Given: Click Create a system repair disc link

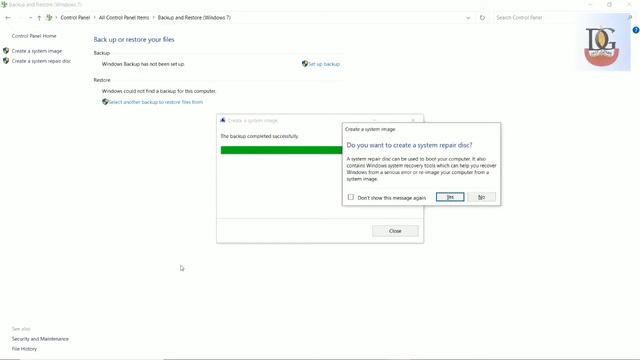Looking at the screenshot, I should 41,61.
